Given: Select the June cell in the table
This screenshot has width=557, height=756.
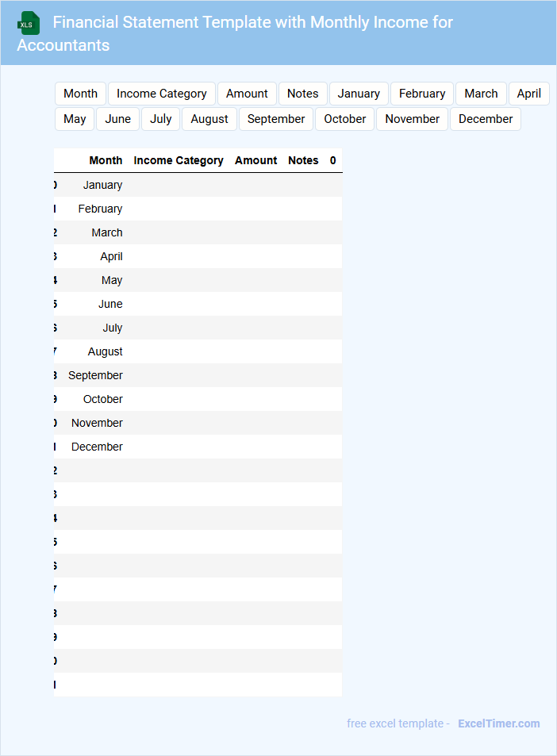Looking at the screenshot, I should click(x=110, y=304).
